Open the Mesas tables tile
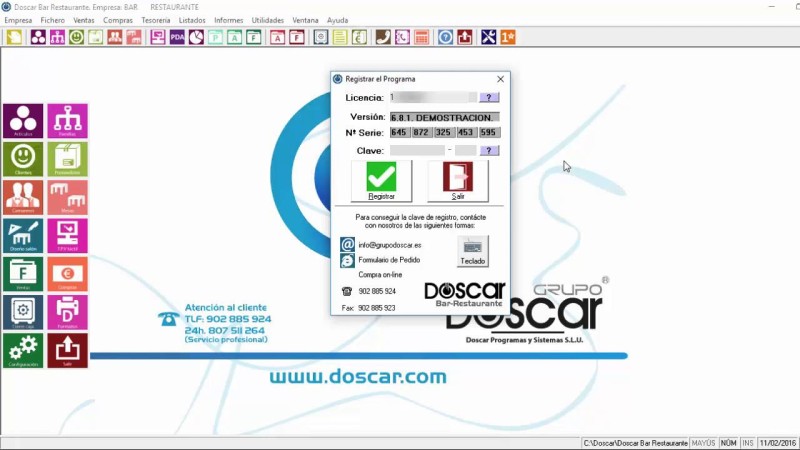Image resolution: width=800 pixels, height=450 pixels. [67, 197]
